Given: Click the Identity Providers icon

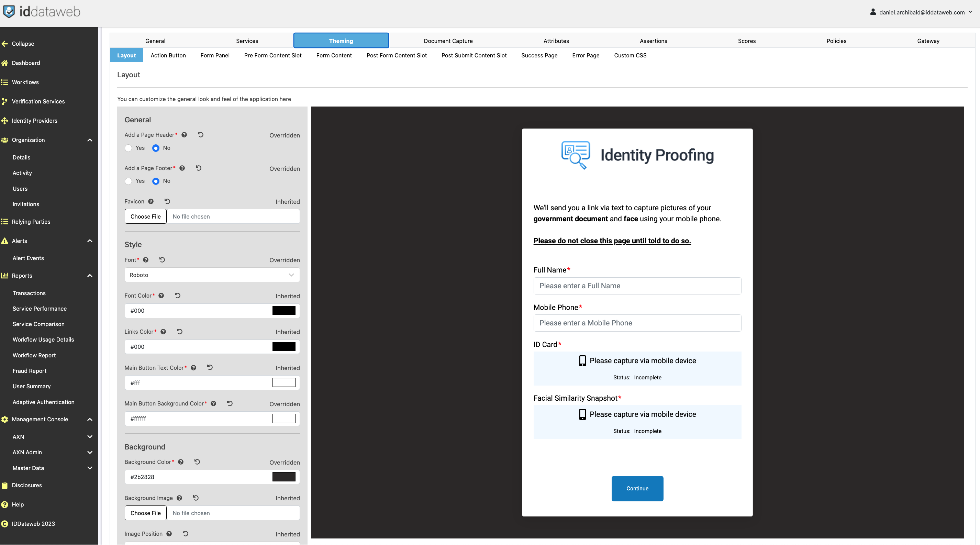Looking at the screenshot, I should (4, 121).
